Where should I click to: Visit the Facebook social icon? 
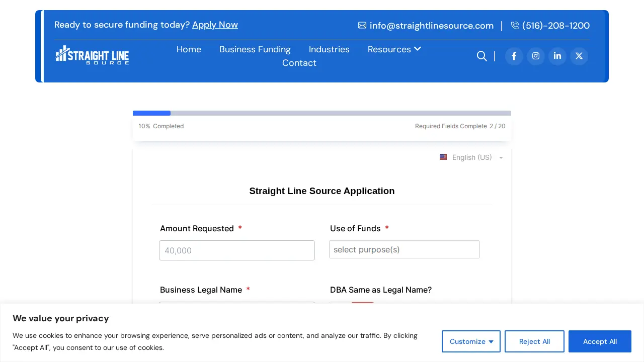click(514, 56)
